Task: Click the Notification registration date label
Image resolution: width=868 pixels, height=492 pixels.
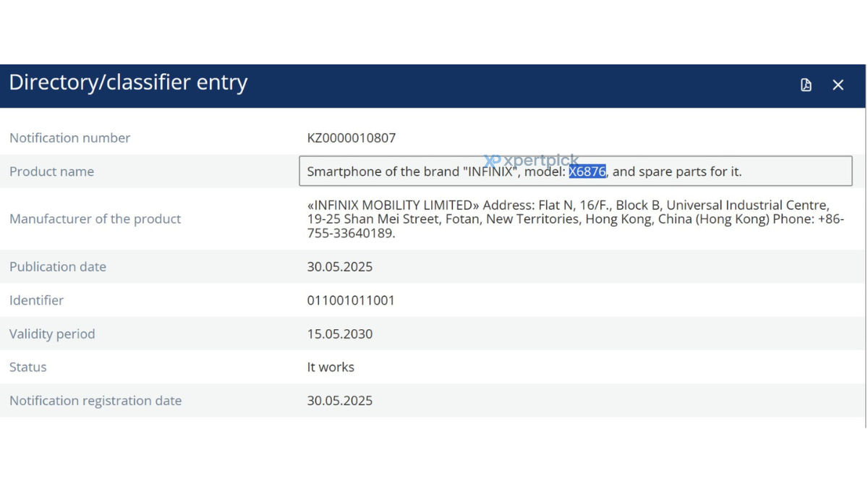Action: coord(95,400)
